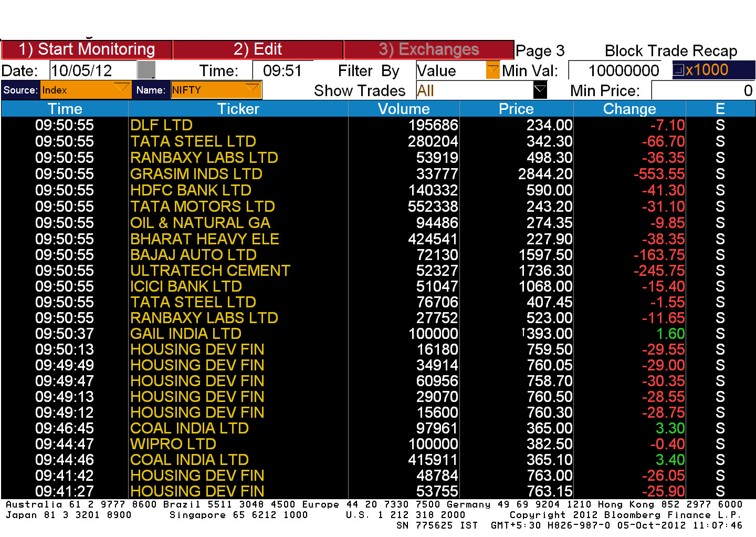Click the Date input field

93,70
